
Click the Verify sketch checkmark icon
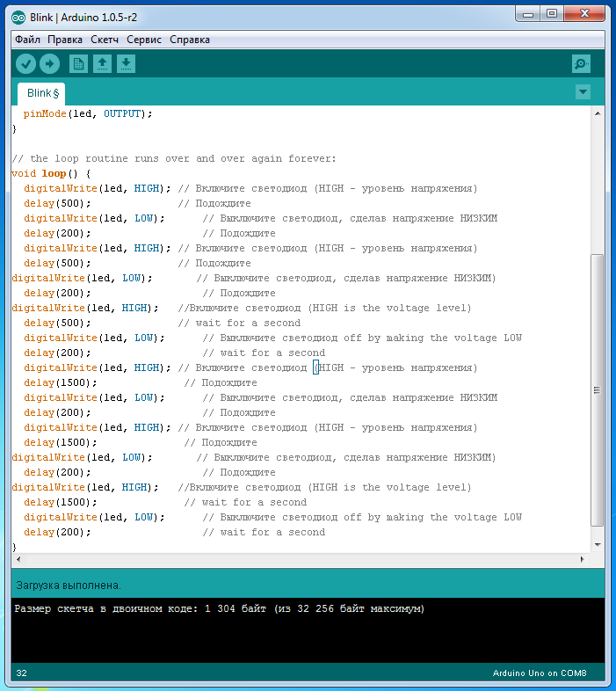click(x=25, y=63)
